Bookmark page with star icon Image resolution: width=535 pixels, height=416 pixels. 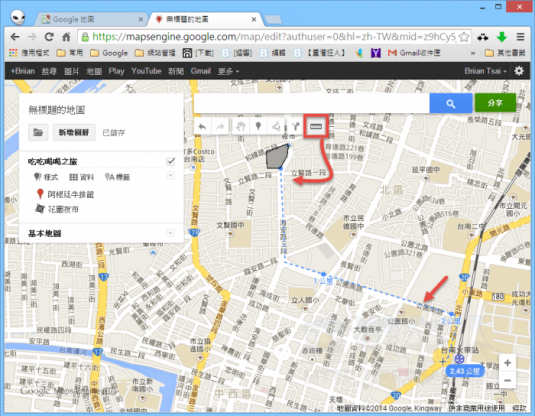(464, 37)
